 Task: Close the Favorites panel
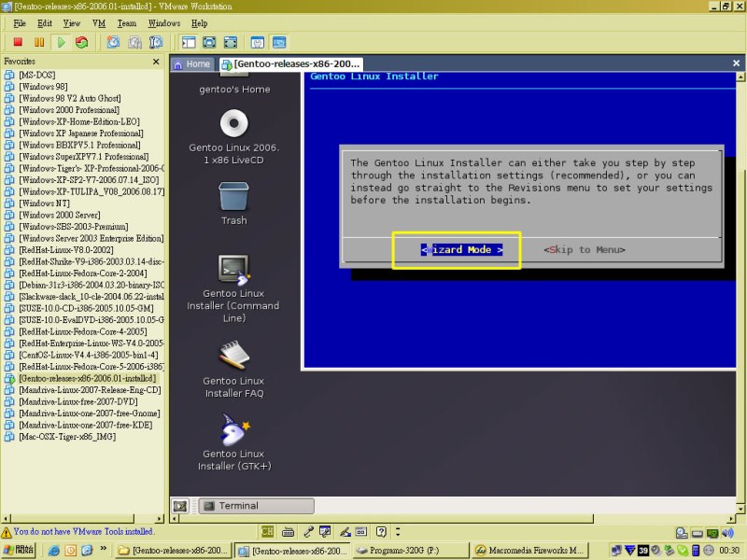coord(156,62)
